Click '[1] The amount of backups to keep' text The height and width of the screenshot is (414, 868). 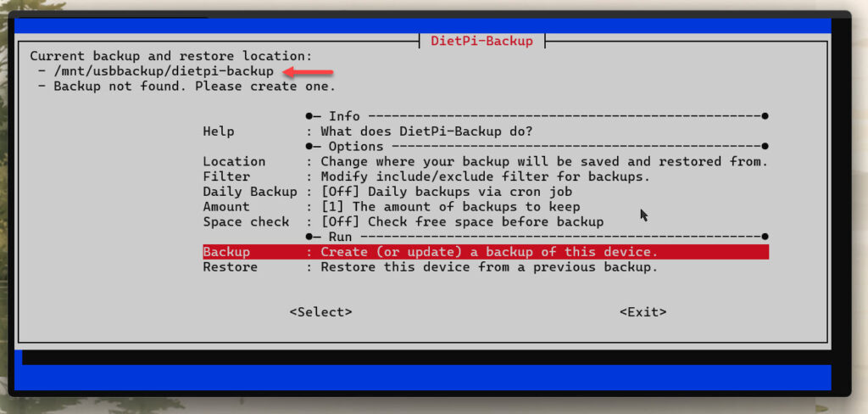click(451, 207)
